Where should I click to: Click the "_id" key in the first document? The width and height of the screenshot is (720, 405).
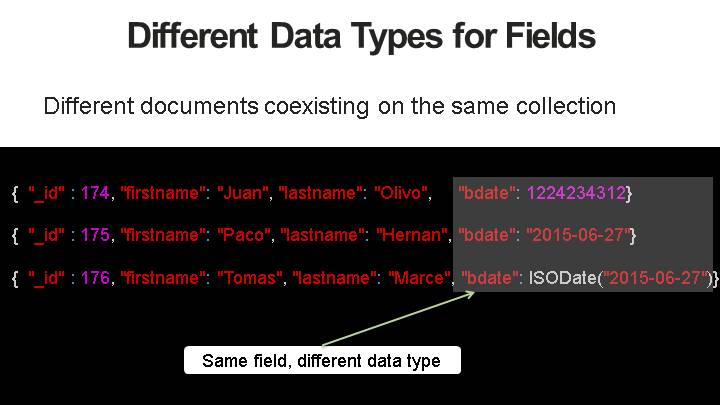pyautogui.click(x=46, y=191)
